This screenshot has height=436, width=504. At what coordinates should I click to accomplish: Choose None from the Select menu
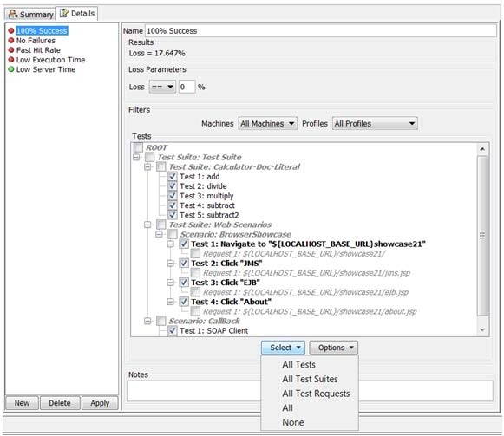pyautogui.click(x=293, y=422)
